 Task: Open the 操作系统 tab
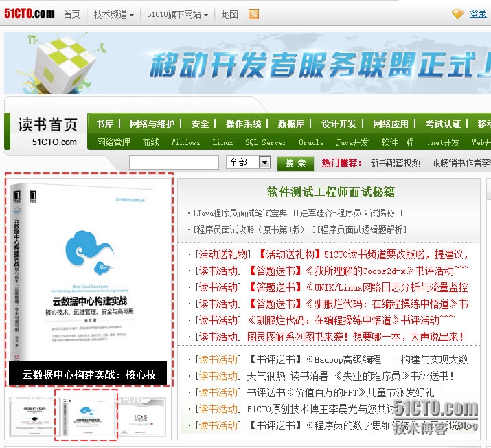point(243,124)
